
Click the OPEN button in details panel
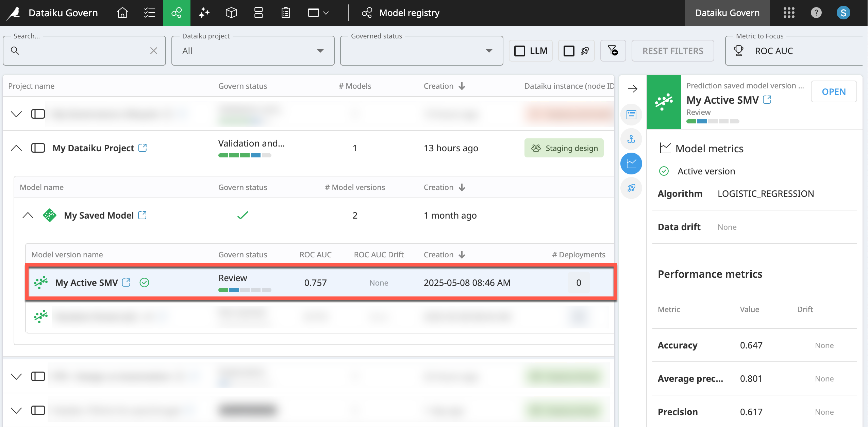(x=834, y=92)
